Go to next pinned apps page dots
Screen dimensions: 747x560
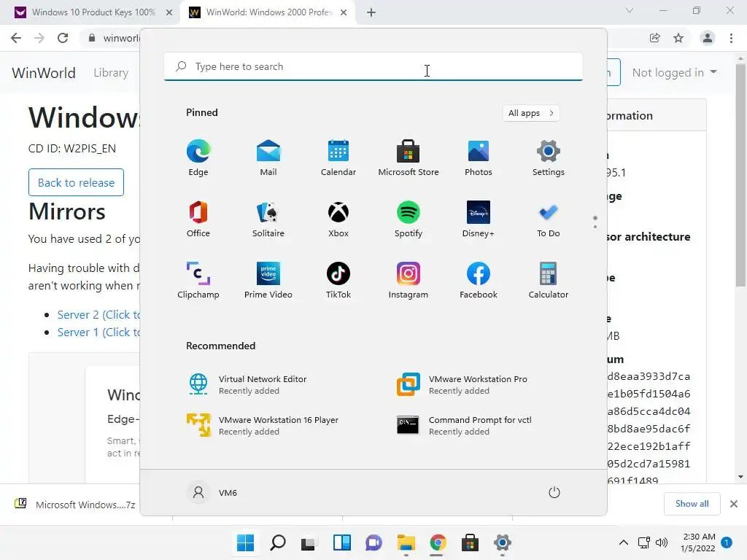point(595,222)
